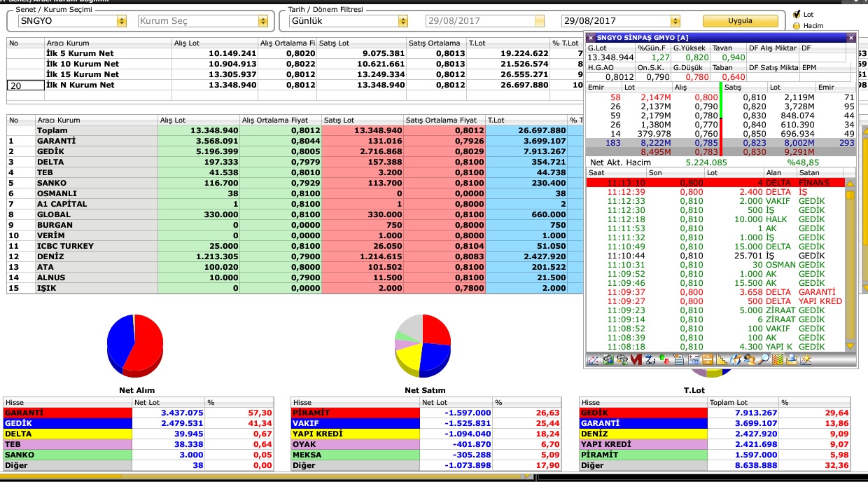Select the İlk 15 Kurum Net row
Viewport: 868px width, 482px height.
point(294,74)
